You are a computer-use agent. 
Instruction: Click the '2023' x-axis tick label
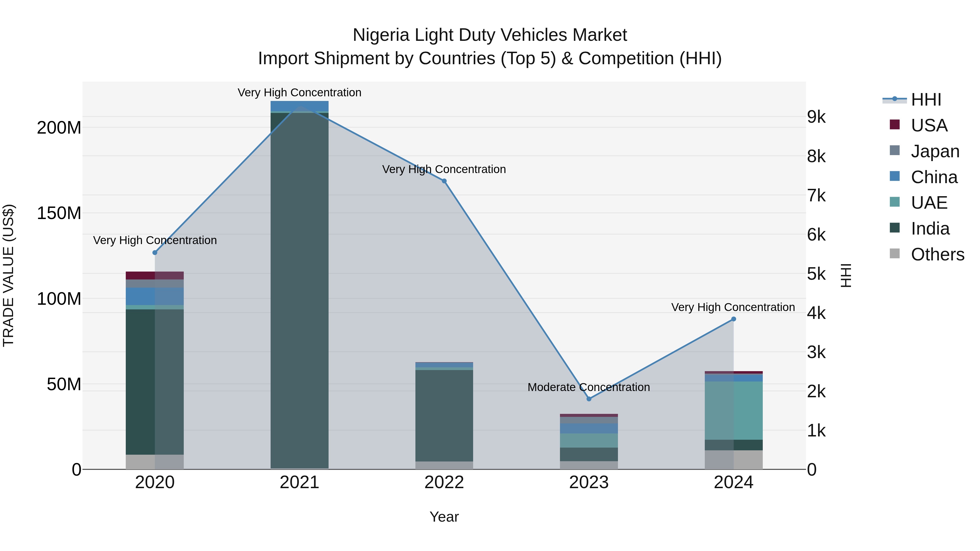[x=589, y=482]
